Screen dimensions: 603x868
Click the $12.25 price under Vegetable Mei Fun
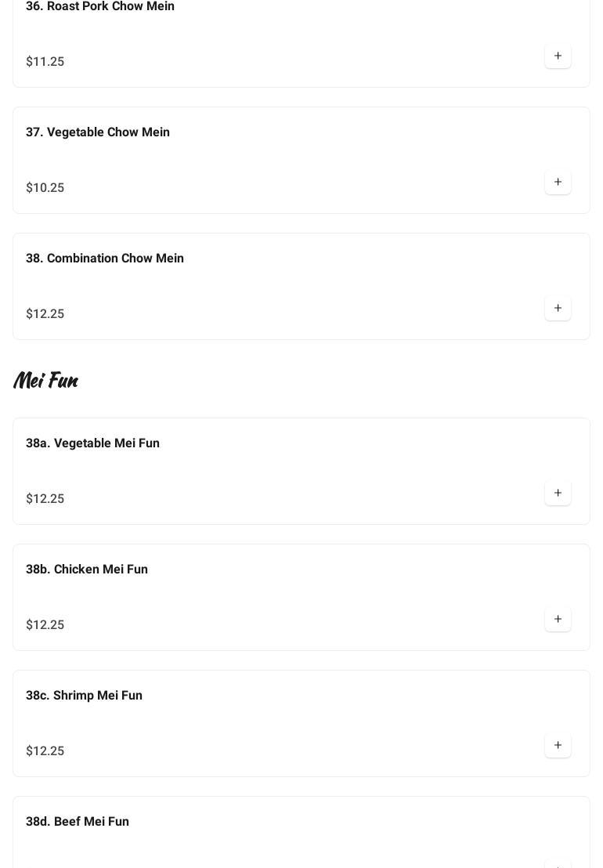tap(45, 499)
